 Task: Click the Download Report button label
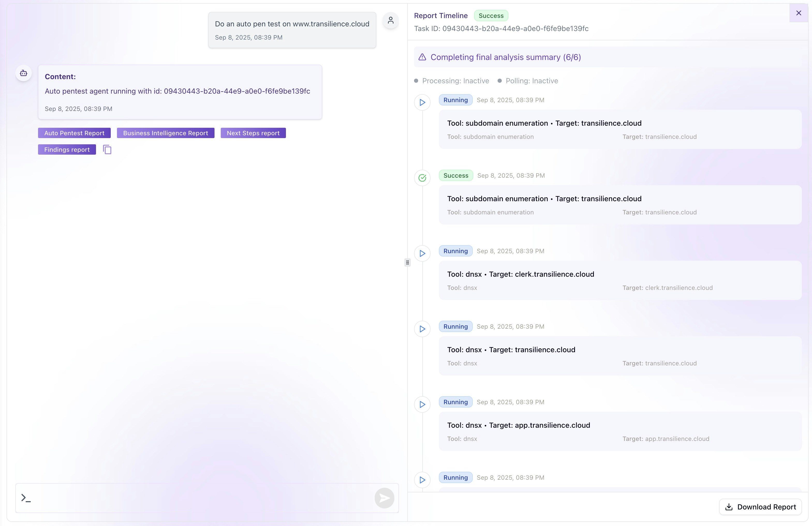point(767,507)
